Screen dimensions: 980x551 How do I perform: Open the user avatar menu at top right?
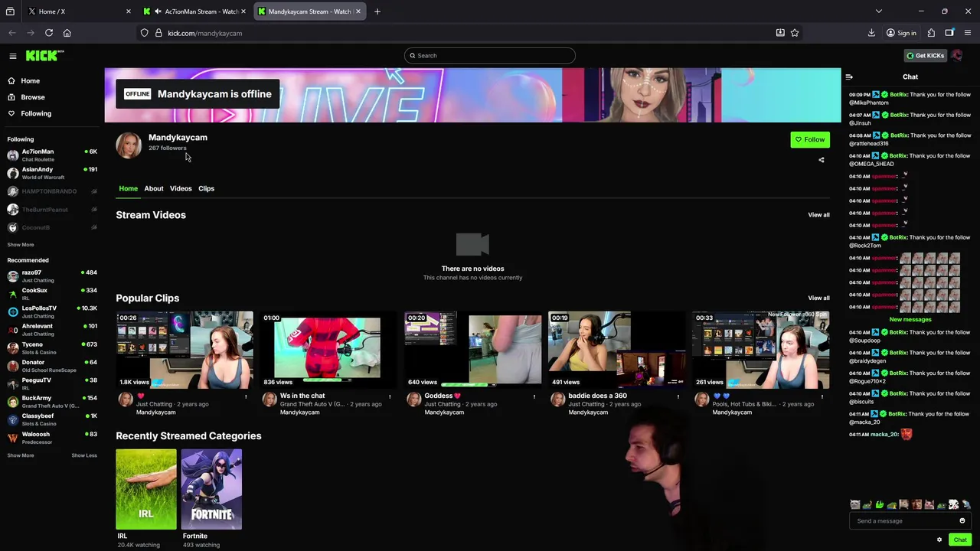coord(956,55)
